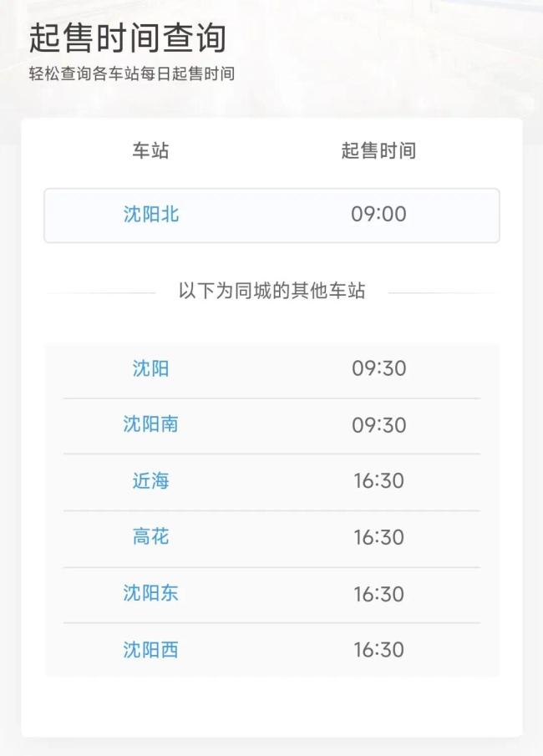This screenshot has height=756, width=543.
Task: Select the 沈阳北 station link
Action: click(x=149, y=214)
